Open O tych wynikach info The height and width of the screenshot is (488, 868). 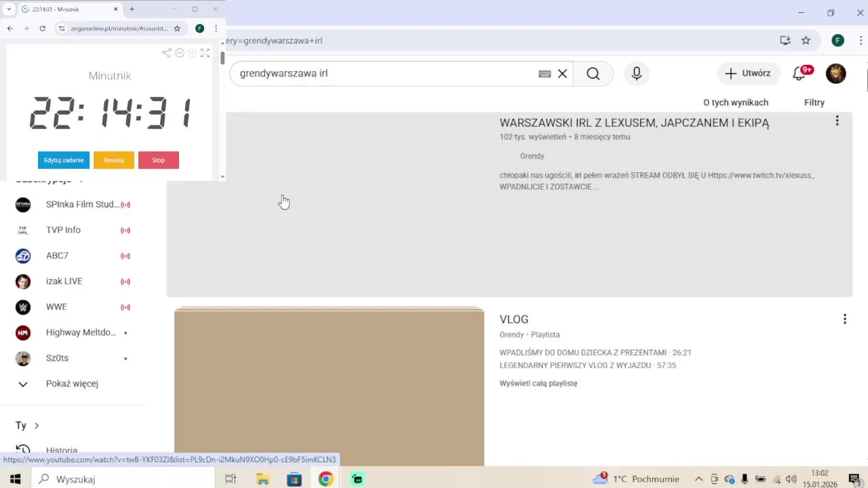pyautogui.click(x=736, y=102)
